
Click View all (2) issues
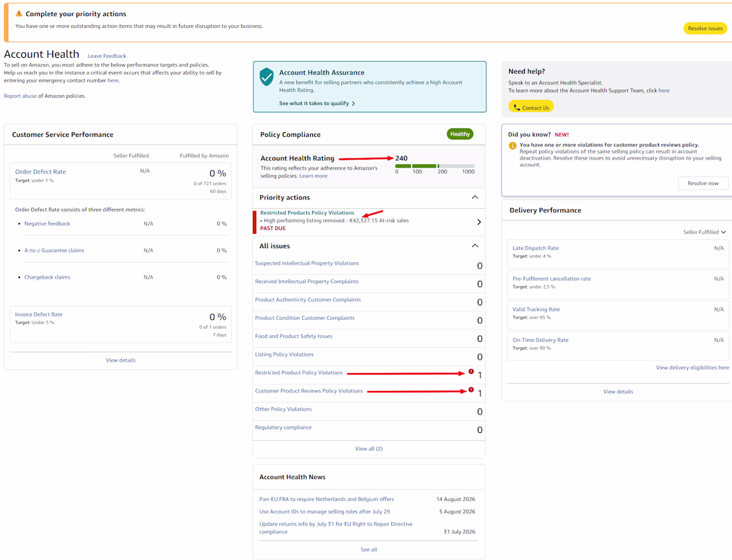coord(369,448)
